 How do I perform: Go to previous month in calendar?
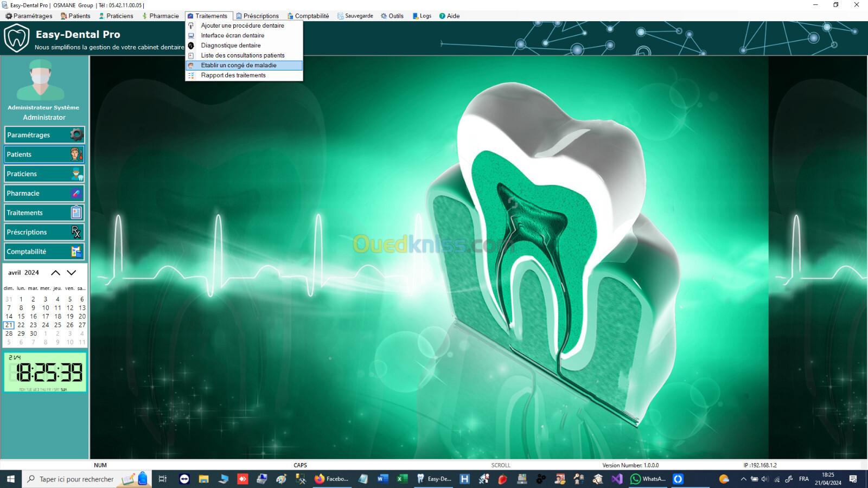click(55, 273)
